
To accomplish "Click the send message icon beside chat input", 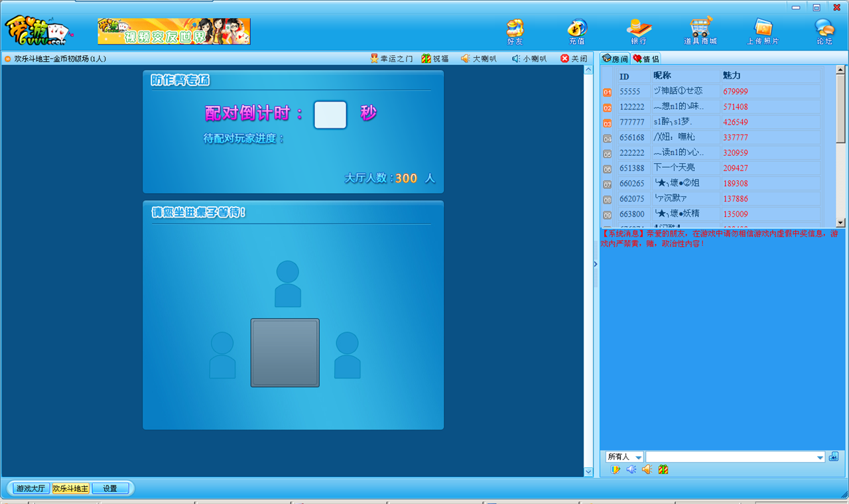I will pyautogui.click(x=834, y=457).
